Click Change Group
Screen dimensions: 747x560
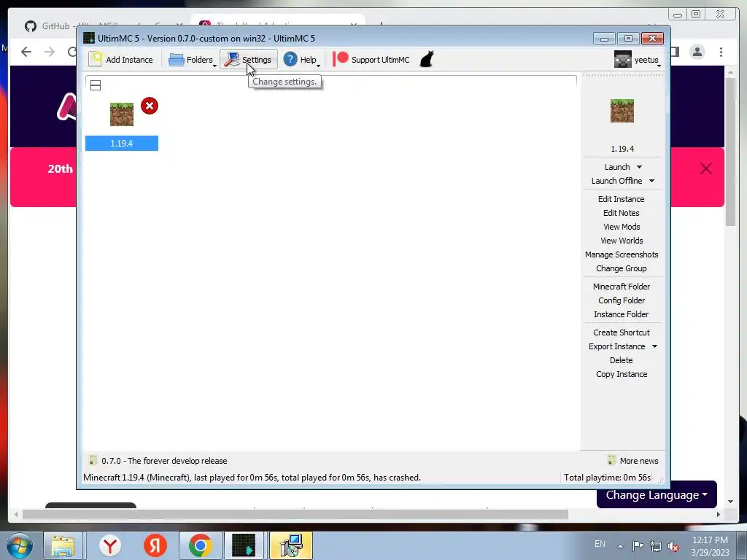click(622, 268)
